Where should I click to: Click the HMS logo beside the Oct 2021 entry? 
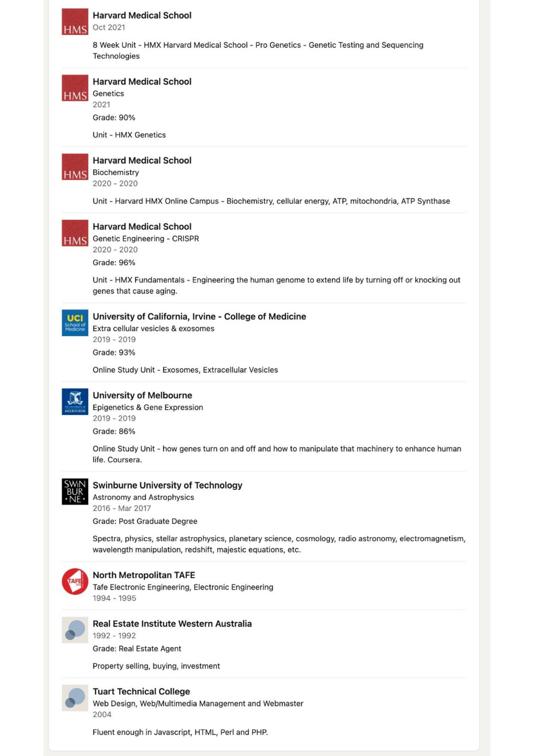point(75,22)
